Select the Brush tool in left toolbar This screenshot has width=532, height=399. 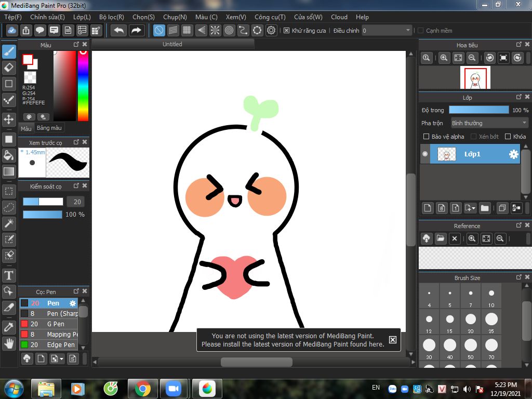click(9, 51)
